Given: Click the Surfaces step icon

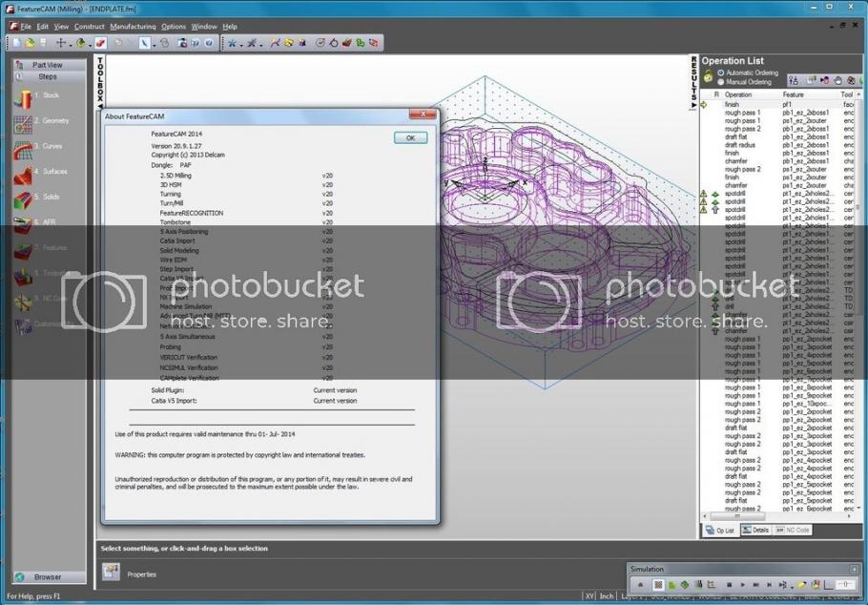Looking at the screenshot, I should click(x=23, y=176).
